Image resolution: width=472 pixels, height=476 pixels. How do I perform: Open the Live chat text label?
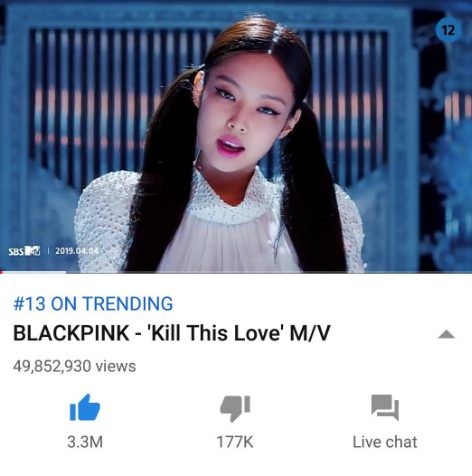pos(385,442)
